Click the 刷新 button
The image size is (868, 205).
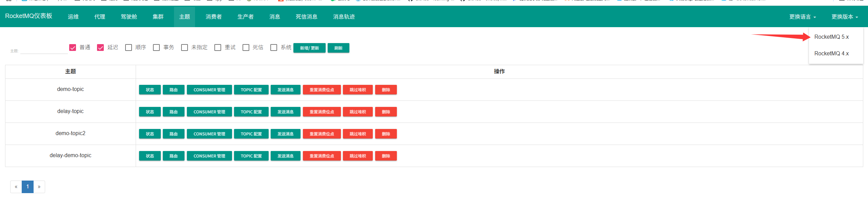click(x=339, y=48)
